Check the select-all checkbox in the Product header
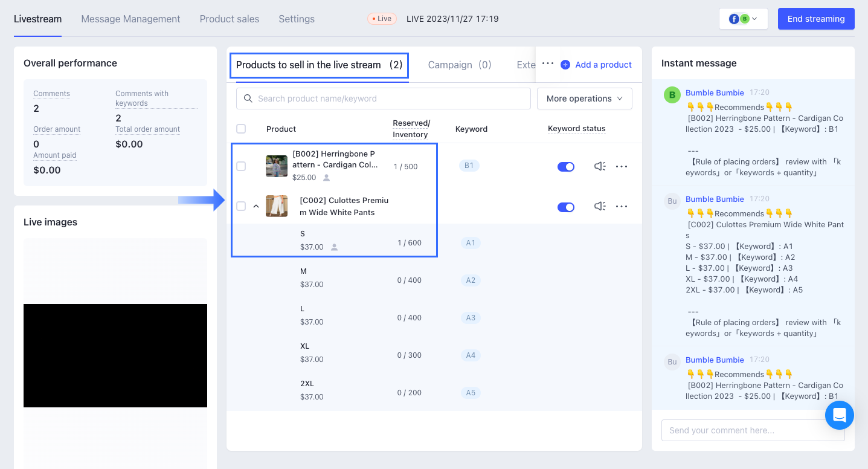The height and width of the screenshot is (469, 868). coord(241,129)
